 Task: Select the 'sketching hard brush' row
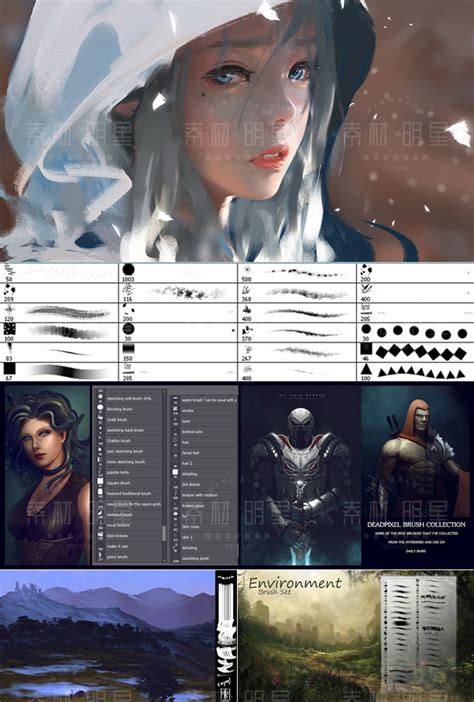coord(128,430)
